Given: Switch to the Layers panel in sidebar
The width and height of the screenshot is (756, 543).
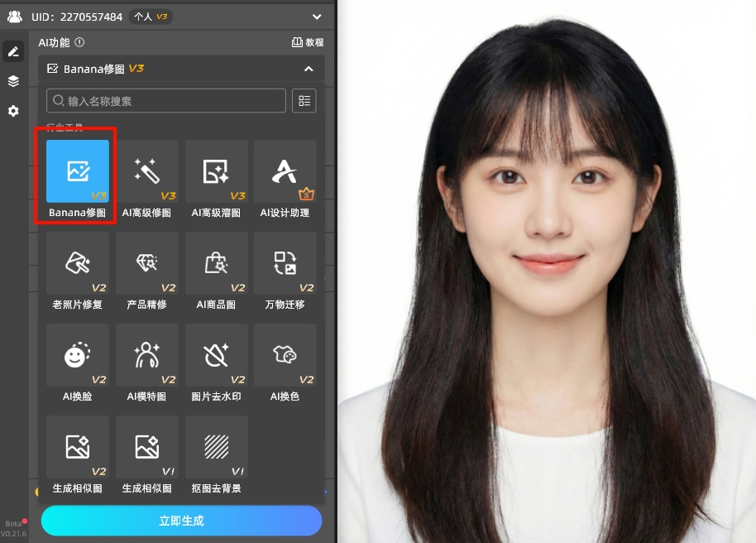Looking at the screenshot, I should click(12, 81).
